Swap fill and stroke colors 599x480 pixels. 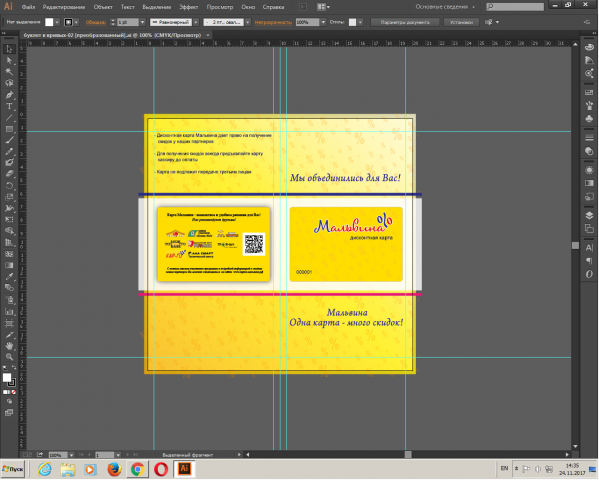coord(14,368)
